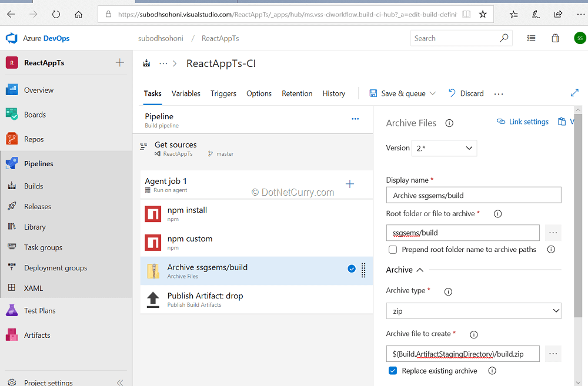The image size is (588, 386).
Task: Click the browser forward arrow
Action: point(34,14)
